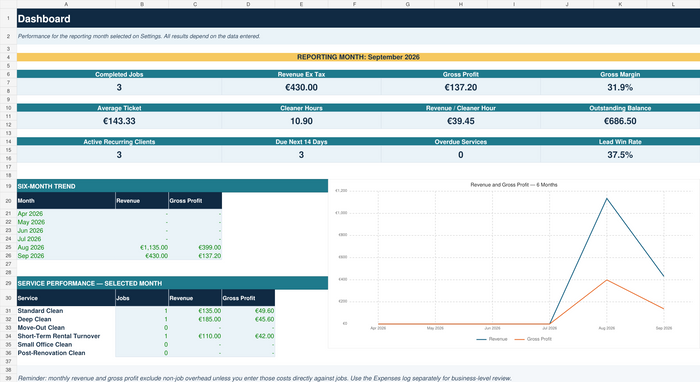Select the Dashboard title cell
The image size is (700, 382).
[358, 19]
